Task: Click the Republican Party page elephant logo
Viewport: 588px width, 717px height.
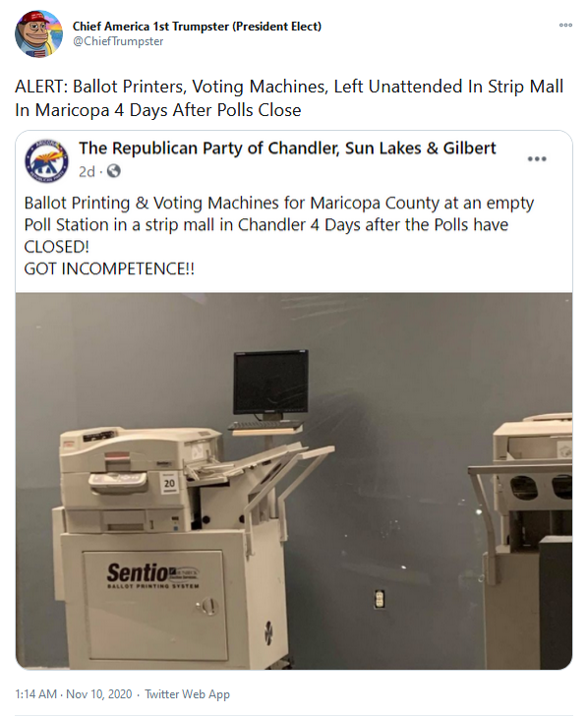Action: pos(46,161)
